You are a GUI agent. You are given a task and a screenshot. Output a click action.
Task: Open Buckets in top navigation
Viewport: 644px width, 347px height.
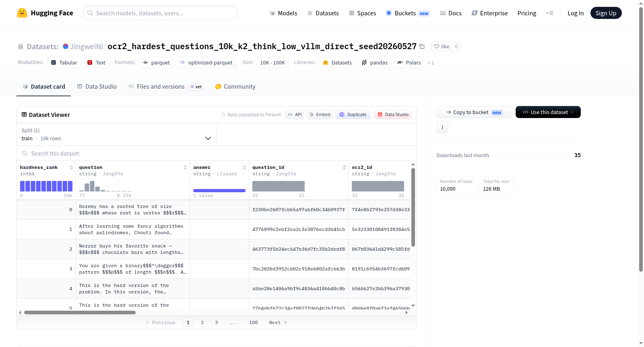pyautogui.click(x=408, y=13)
